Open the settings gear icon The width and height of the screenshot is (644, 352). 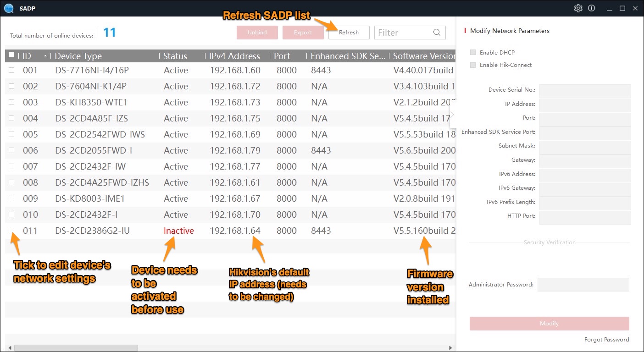click(x=578, y=8)
